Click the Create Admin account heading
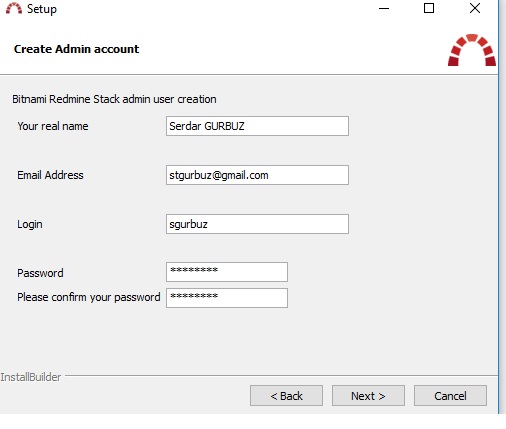The width and height of the screenshot is (506, 429). click(76, 49)
